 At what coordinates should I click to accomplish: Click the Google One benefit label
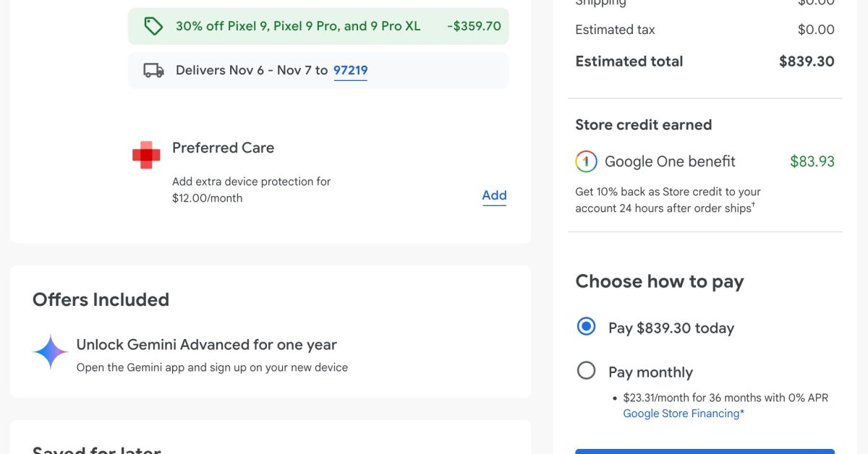pos(670,161)
